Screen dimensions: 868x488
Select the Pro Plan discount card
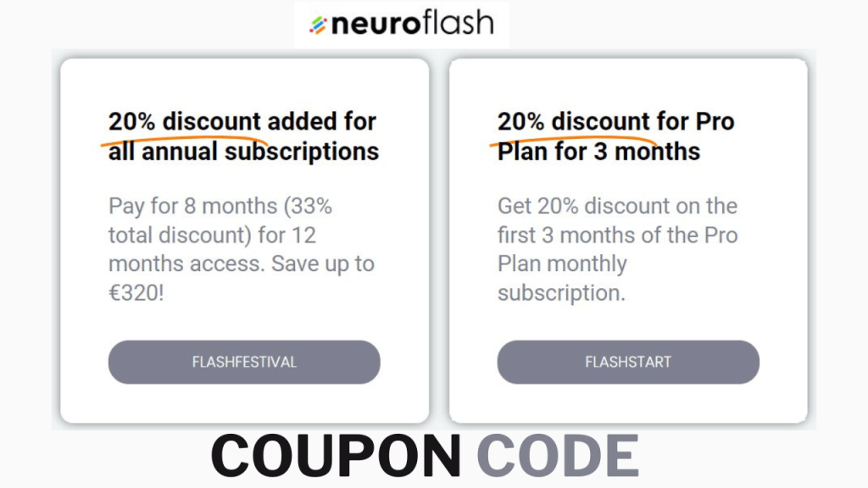627,240
